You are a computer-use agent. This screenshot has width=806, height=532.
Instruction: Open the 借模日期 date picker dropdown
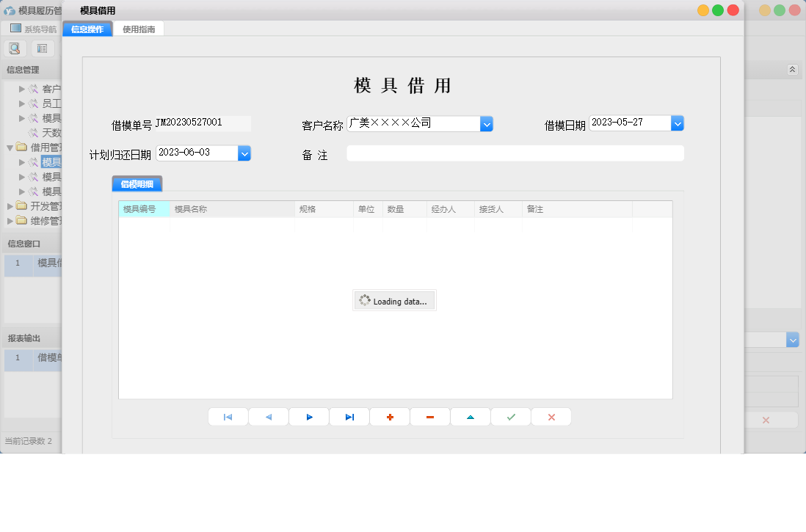(x=677, y=123)
